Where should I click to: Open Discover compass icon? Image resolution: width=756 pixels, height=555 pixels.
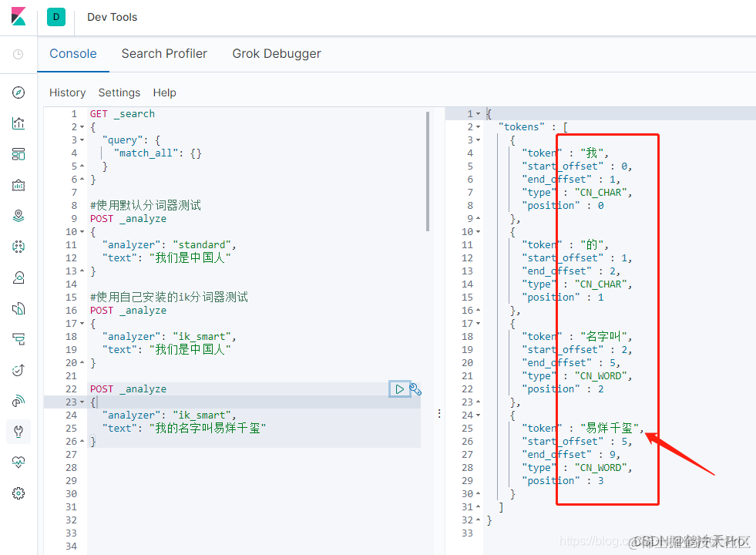(x=18, y=92)
